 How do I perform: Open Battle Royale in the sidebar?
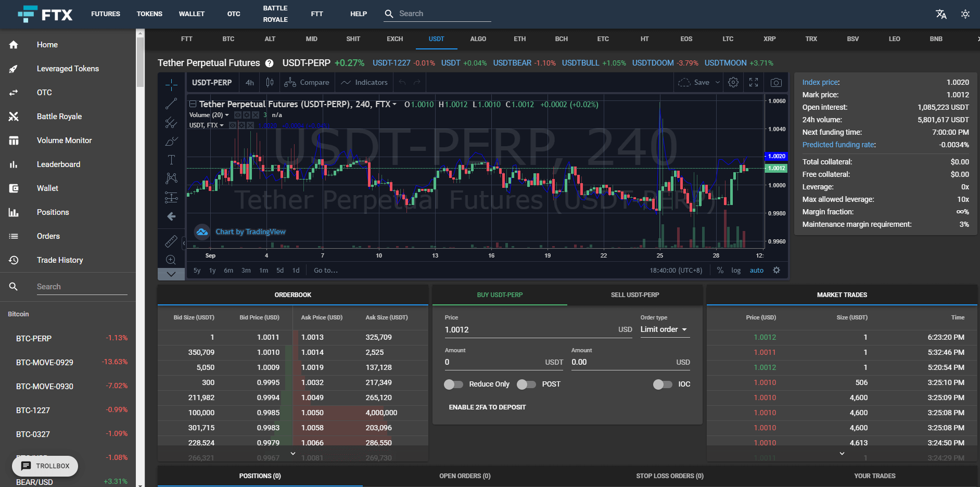(59, 117)
